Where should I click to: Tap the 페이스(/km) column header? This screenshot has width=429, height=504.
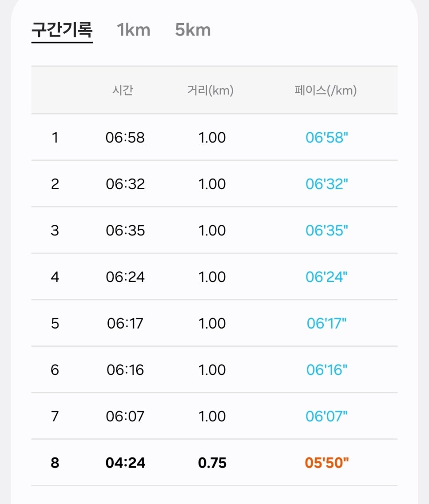click(x=326, y=90)
